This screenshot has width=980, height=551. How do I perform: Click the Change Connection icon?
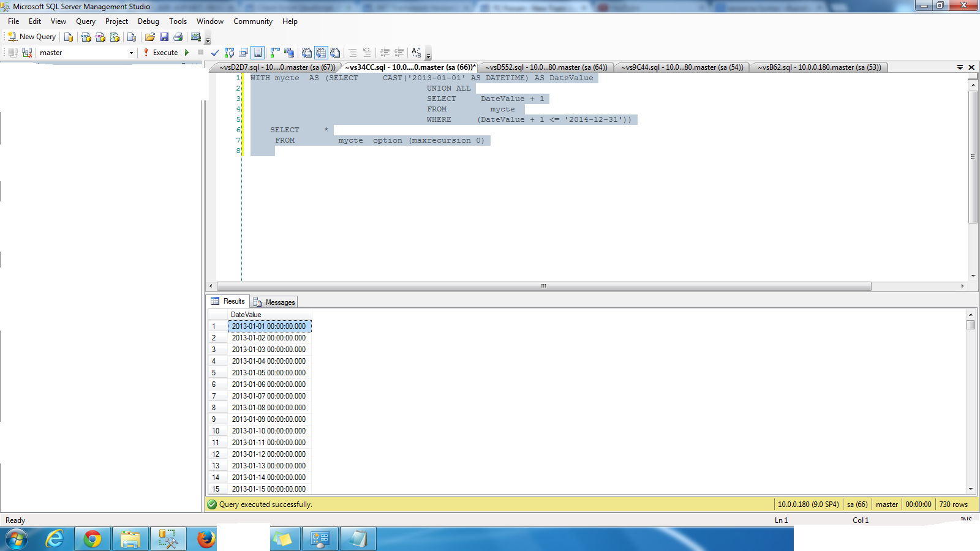pos(27,53)
